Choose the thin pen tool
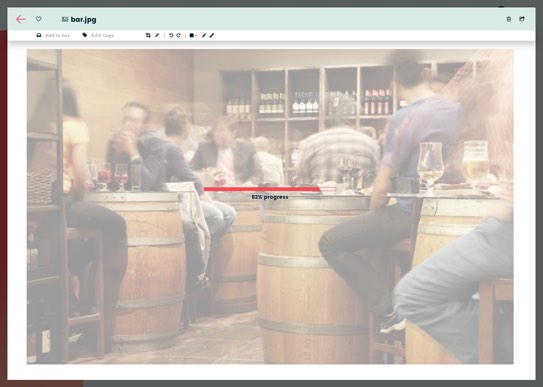The height and width of the screenshot is (387, 543). (204, 35)
